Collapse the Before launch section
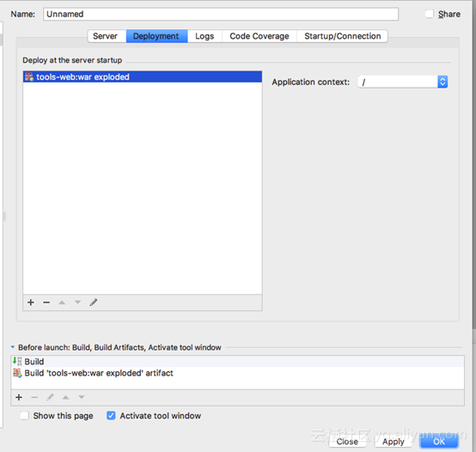Viewport: 476px width, 452px height. pos(12,347)
